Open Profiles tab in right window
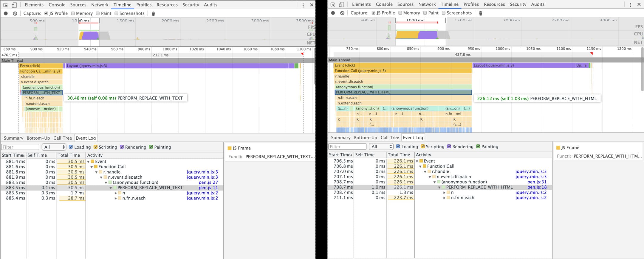644x259 pixels. click(471, 4)
